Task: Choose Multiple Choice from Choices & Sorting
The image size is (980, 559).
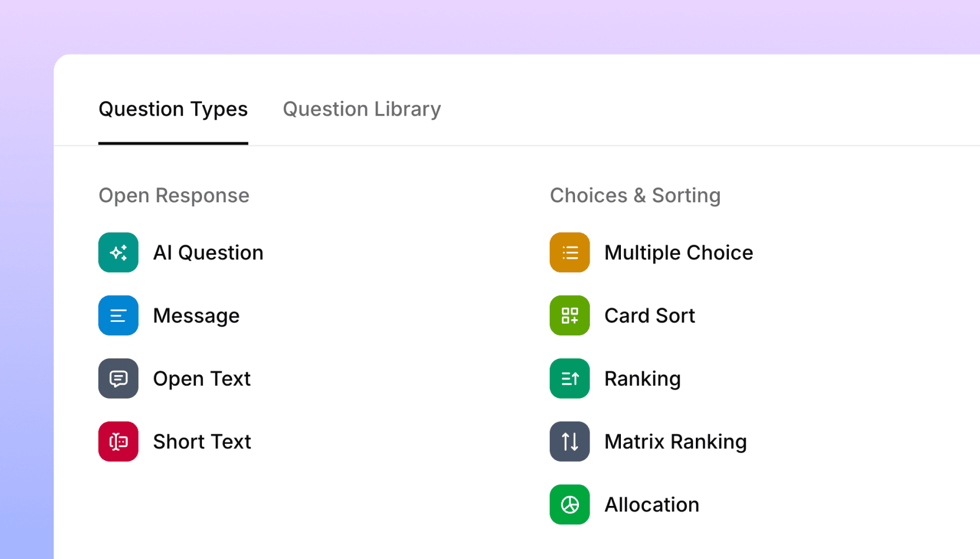Action: [x=679, y=252]
